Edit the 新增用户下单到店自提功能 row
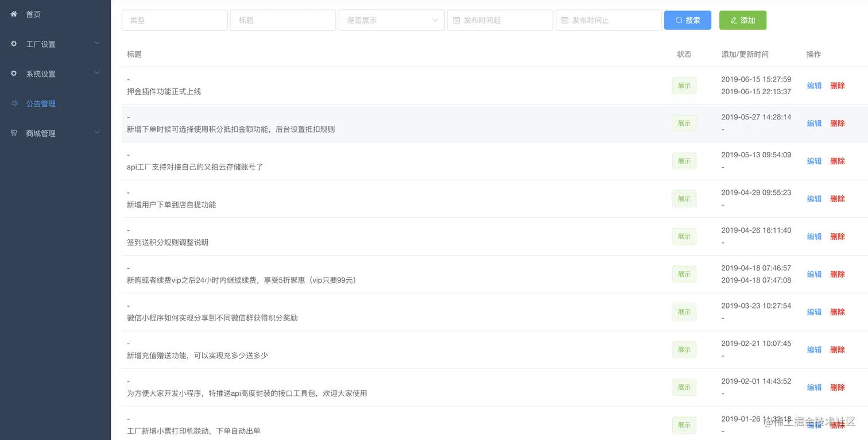 pos(815,199)
